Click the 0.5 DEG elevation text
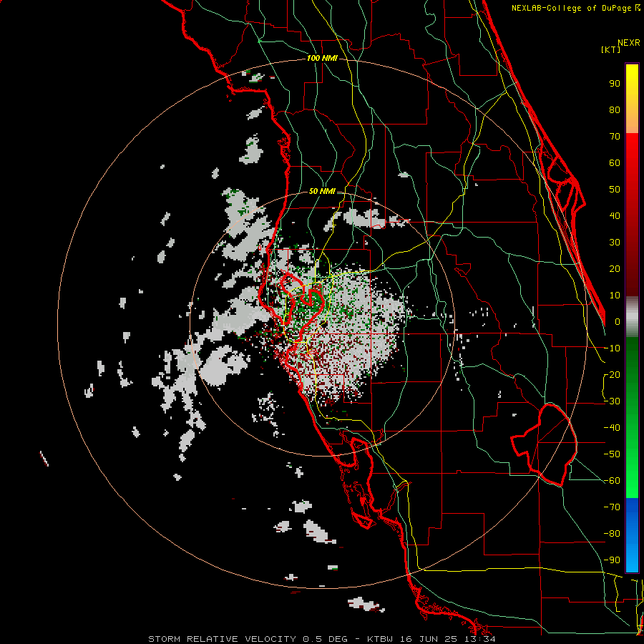Screen dimensions: 644x644 pos(325,639)
